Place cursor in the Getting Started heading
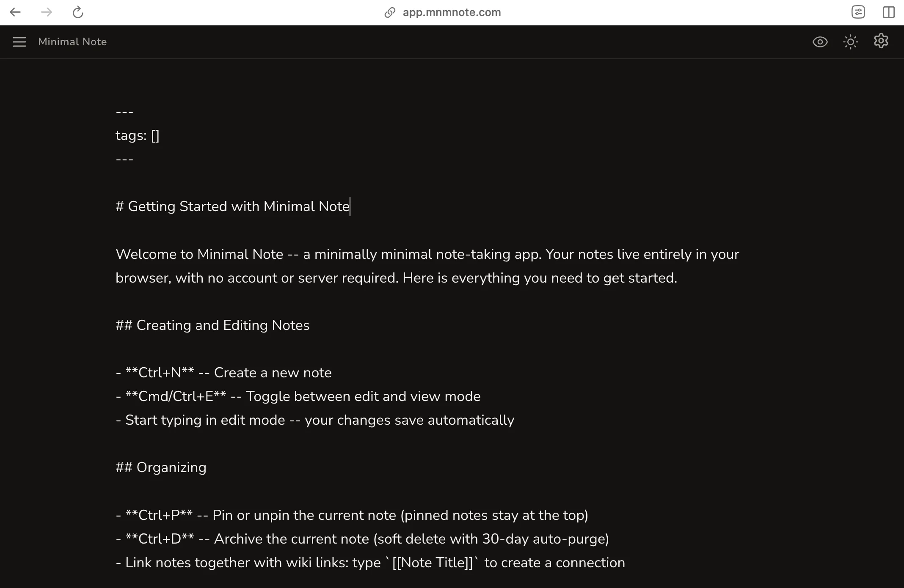Screen dimensions: 904x588 pos(232,206)
